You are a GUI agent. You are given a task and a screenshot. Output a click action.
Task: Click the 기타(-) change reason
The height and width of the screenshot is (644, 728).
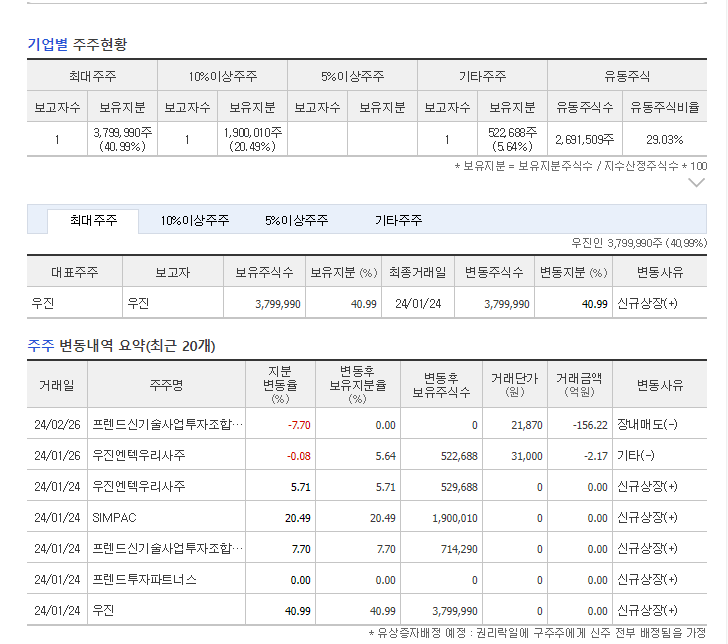click(636, 455)
